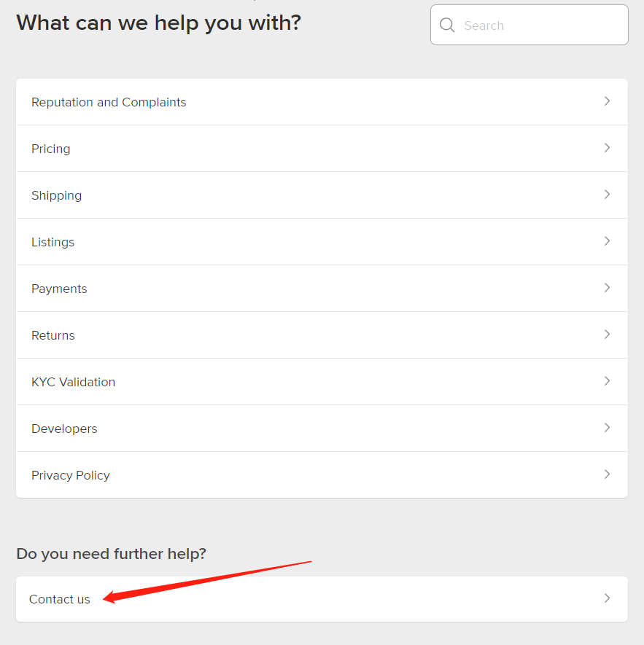
Task: Click the Contact us link
Action: point(60,599)
